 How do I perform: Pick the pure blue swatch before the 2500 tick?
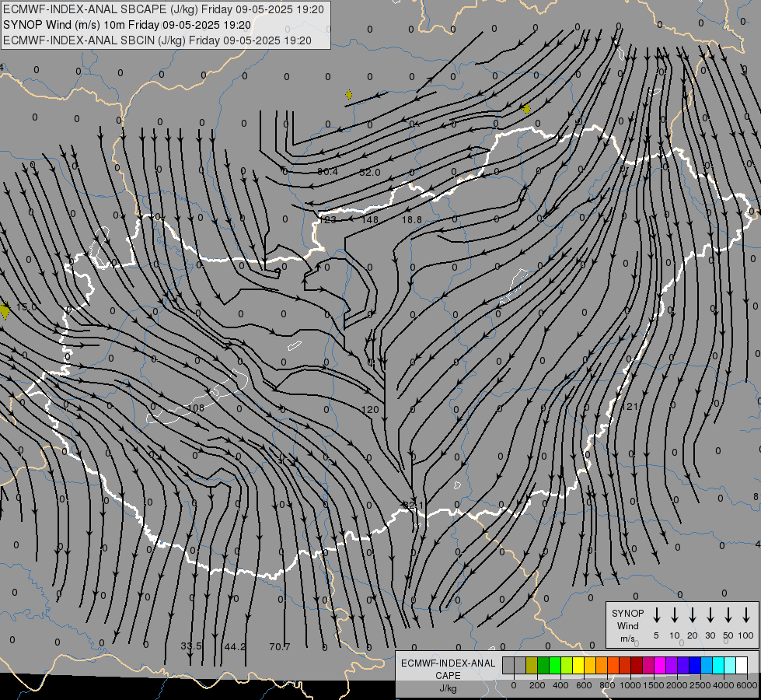coord(694,665)
